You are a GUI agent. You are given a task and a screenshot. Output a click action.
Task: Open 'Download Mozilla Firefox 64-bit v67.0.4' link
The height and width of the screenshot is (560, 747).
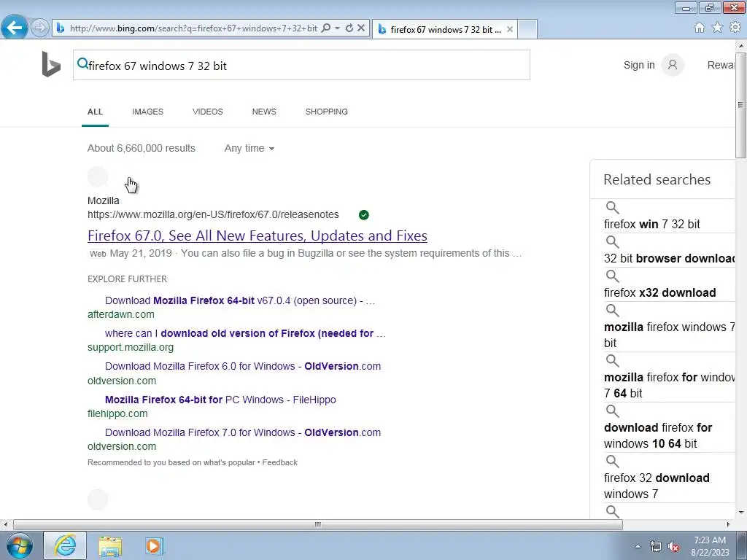tap(240, 300)
